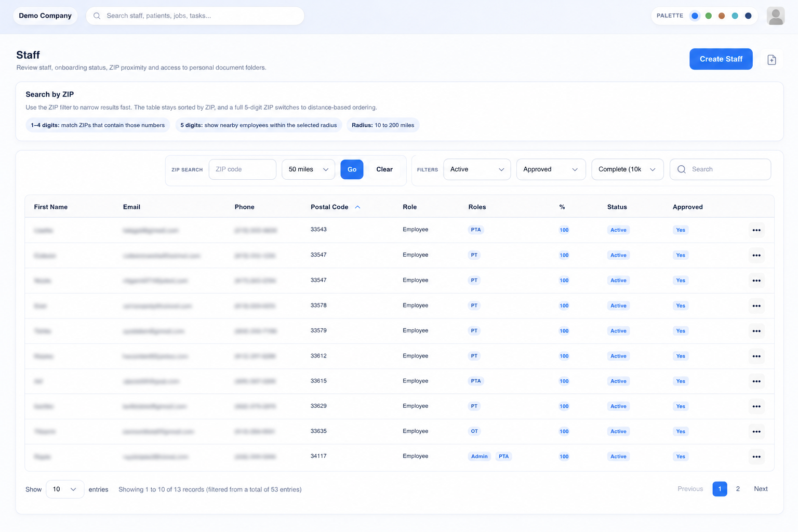Select the dark navy palette color

tap(748, 16)
